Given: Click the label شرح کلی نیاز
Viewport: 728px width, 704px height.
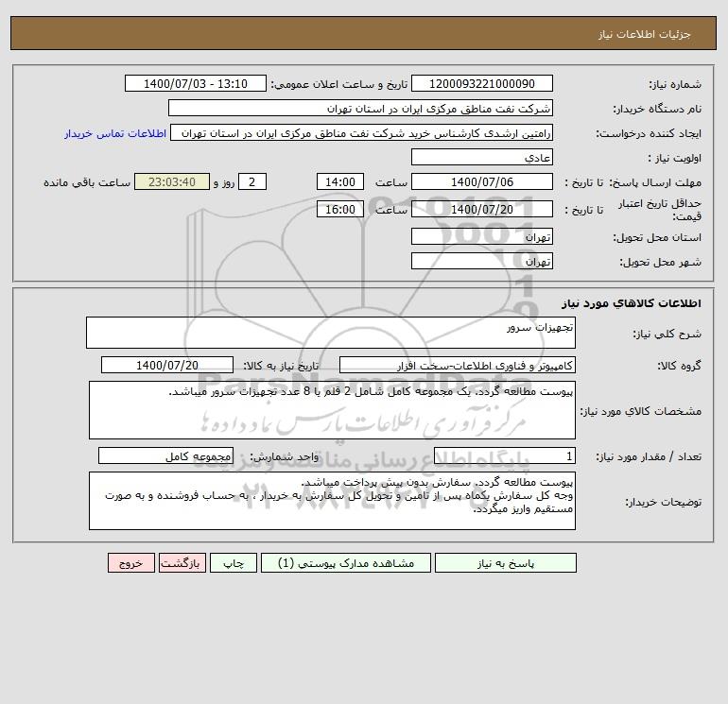Looking at the screenshot, I should point(667,334).
